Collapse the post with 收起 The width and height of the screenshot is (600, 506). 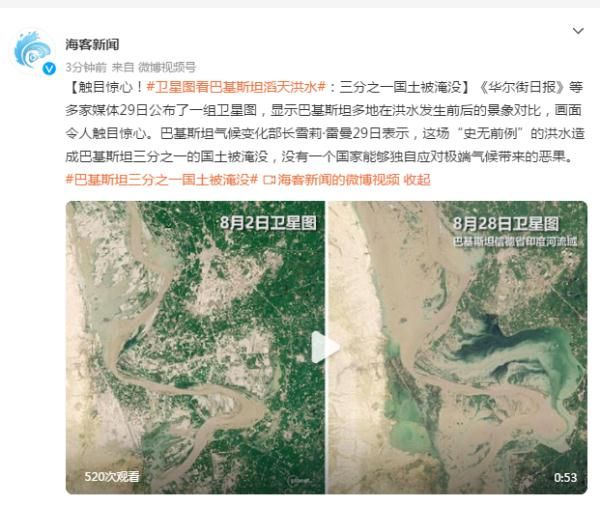pos(417,179)
